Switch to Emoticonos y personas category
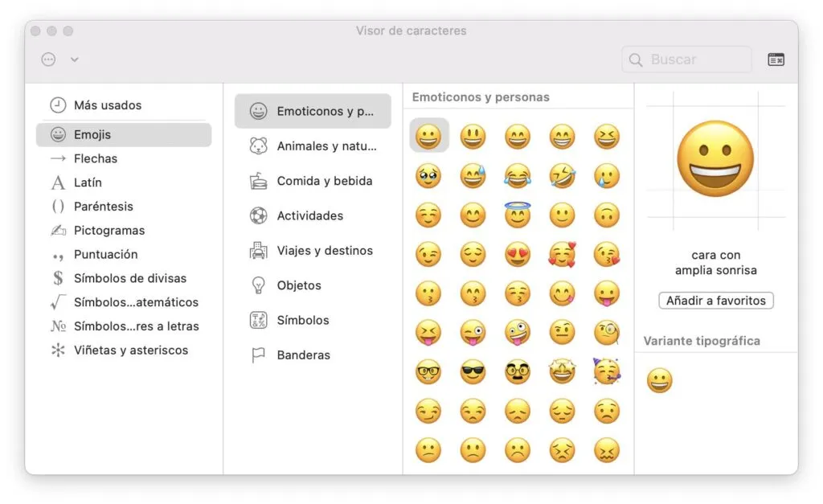This screenshot has width=823, height=504. pos(313,110)
